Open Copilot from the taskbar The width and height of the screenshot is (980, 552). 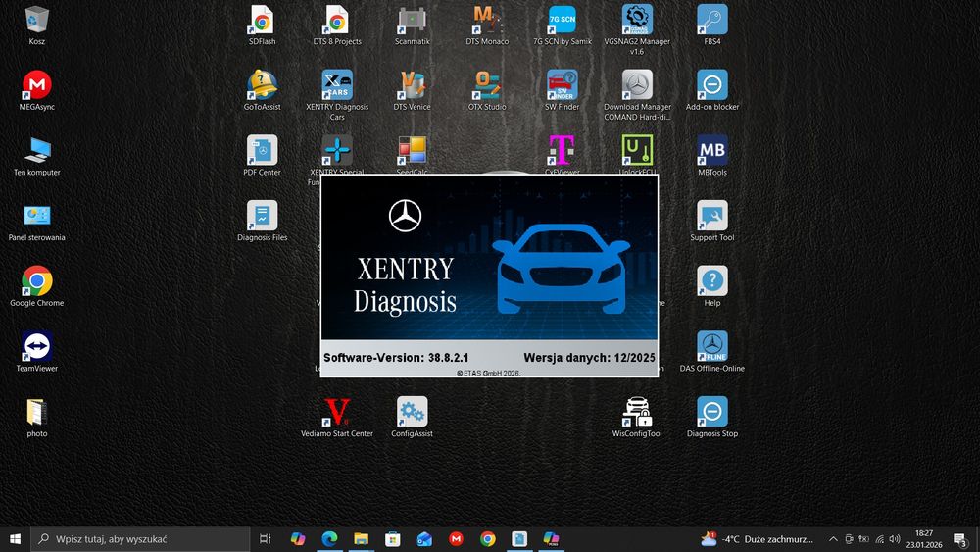tap(298, 539)
